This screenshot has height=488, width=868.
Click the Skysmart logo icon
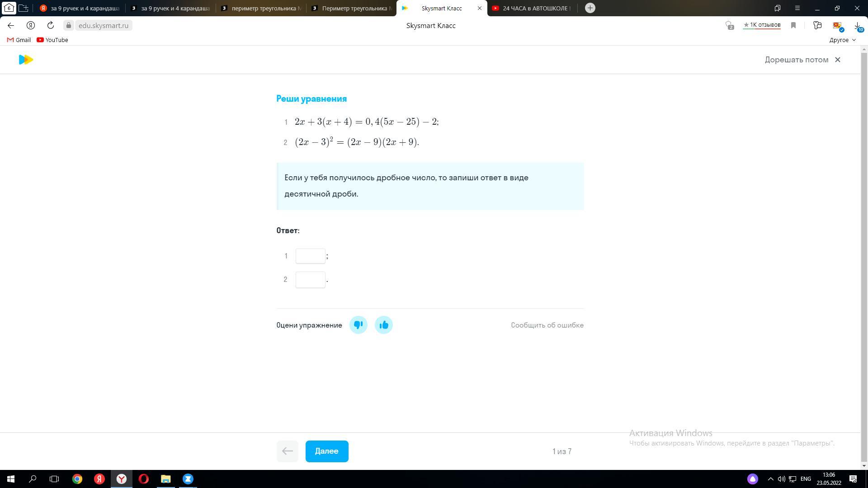pyautogui.click(x=26, y=60)
